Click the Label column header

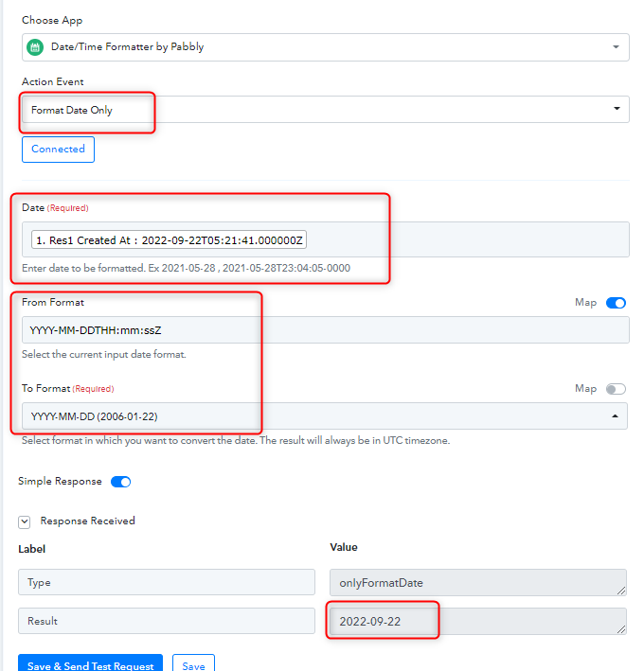31,549
